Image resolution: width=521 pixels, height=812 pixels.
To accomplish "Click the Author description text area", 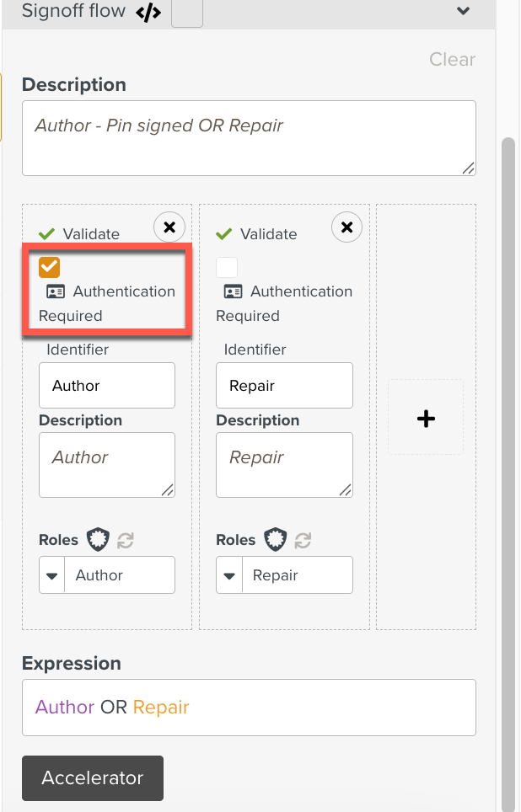I will point(106,464).
